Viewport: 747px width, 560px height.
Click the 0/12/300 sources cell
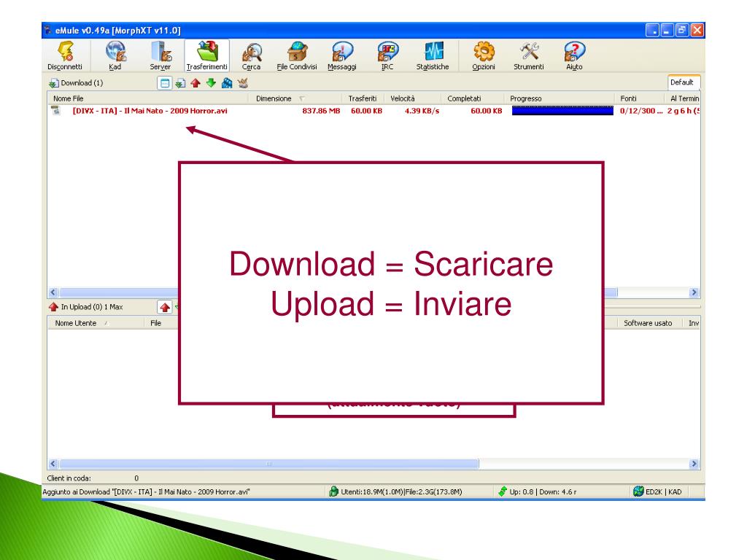[640, 111]
